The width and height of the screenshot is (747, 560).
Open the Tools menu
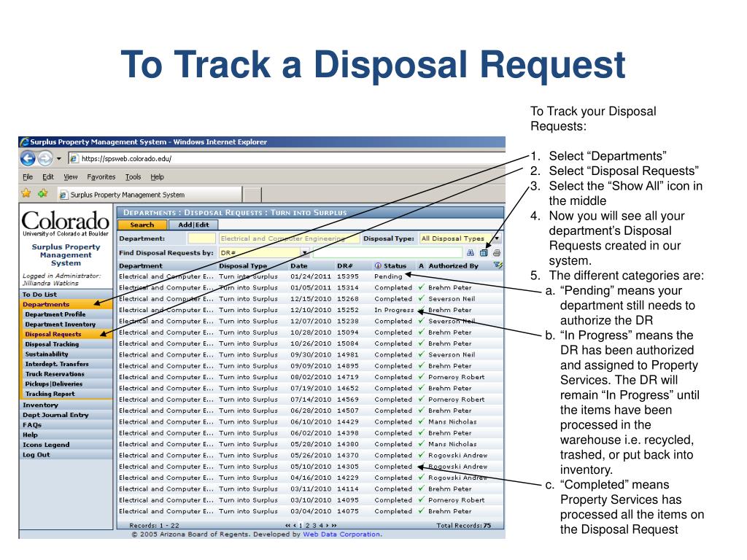coord(133,176)
